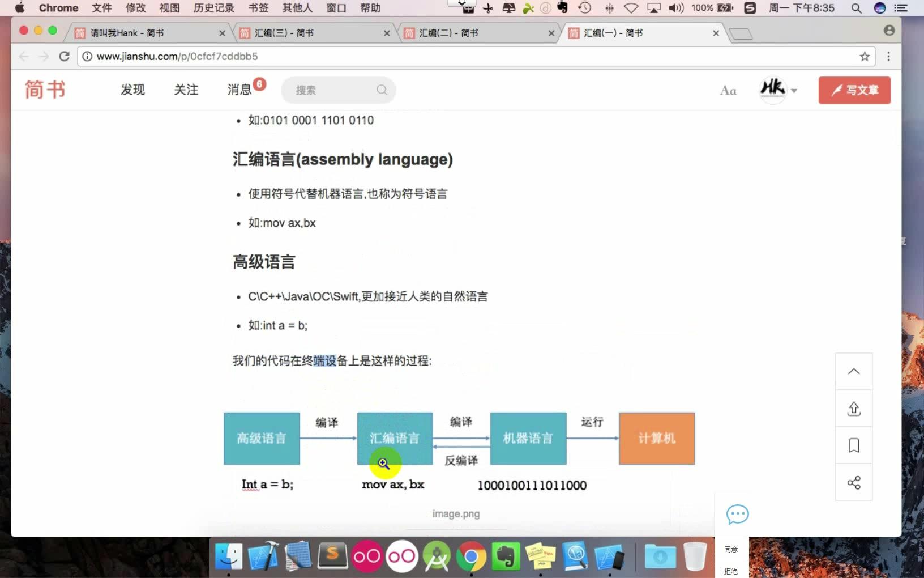Open the 历史记录 menu
This screenshot has width=924, height=578.
click(x=213, y=8)
